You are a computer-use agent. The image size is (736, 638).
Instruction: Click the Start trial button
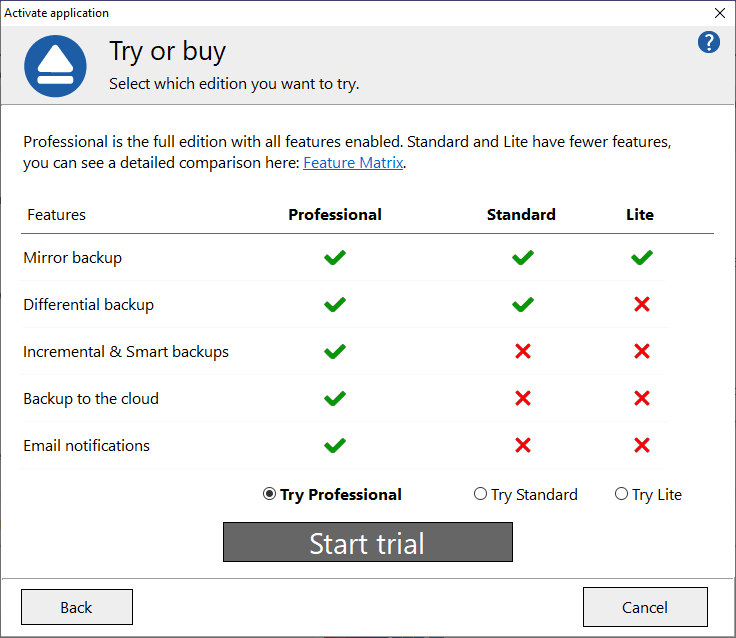pos(368,542)
